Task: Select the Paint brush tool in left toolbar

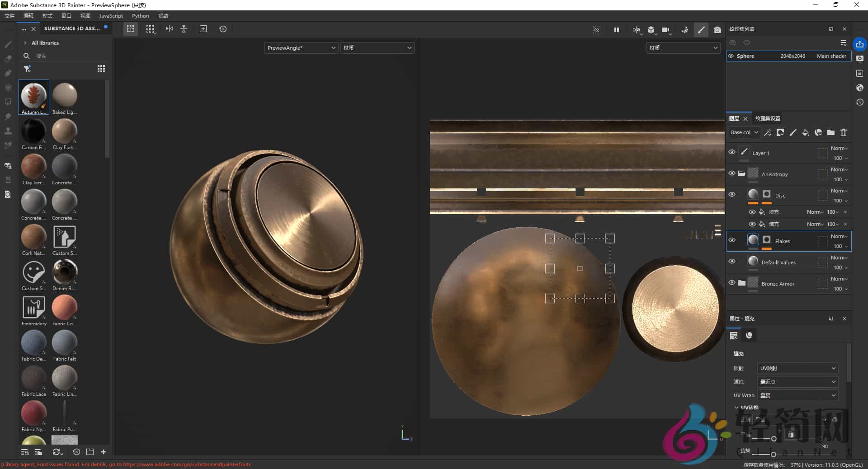Action: pos(8,44)
